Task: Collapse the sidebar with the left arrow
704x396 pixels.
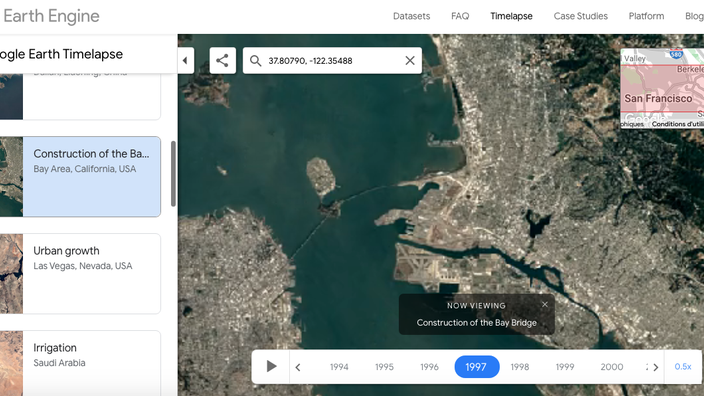Action: [185, 61]
